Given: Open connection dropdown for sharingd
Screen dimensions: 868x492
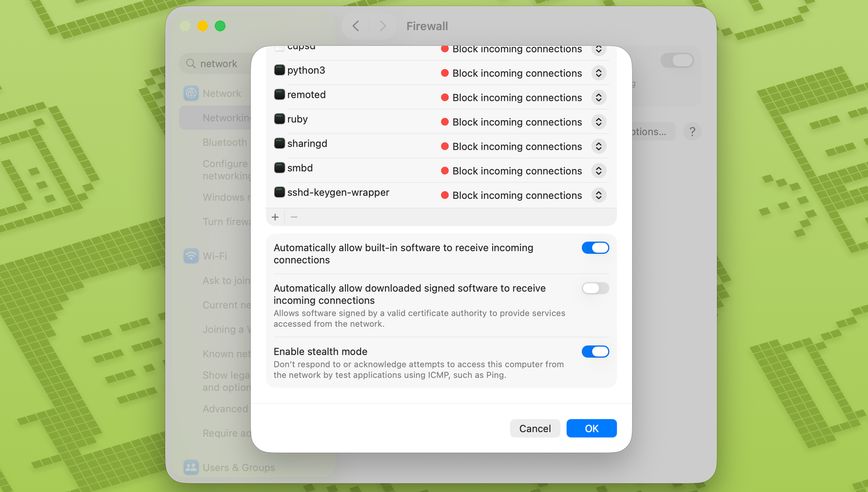Looking at the screenshot, I should tap(598, 146).
